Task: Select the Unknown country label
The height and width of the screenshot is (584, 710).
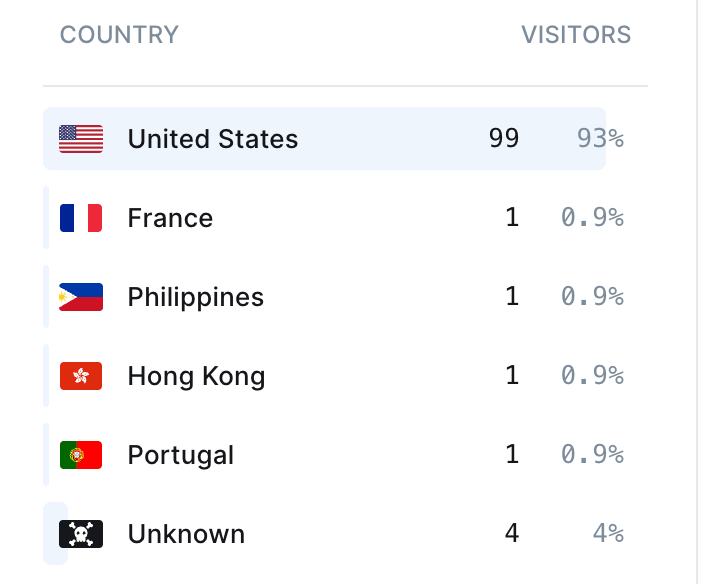Action: pyautogui.click(x=186, y=534)
